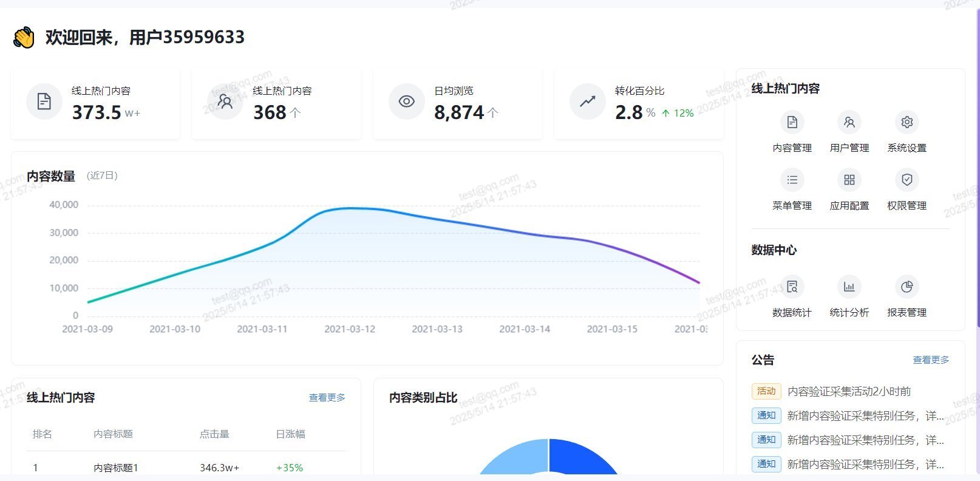Viewport: 980px width, 481px height.
Task: Click the eye icon beside 日均浏览
Action: [x=406, y=101]
